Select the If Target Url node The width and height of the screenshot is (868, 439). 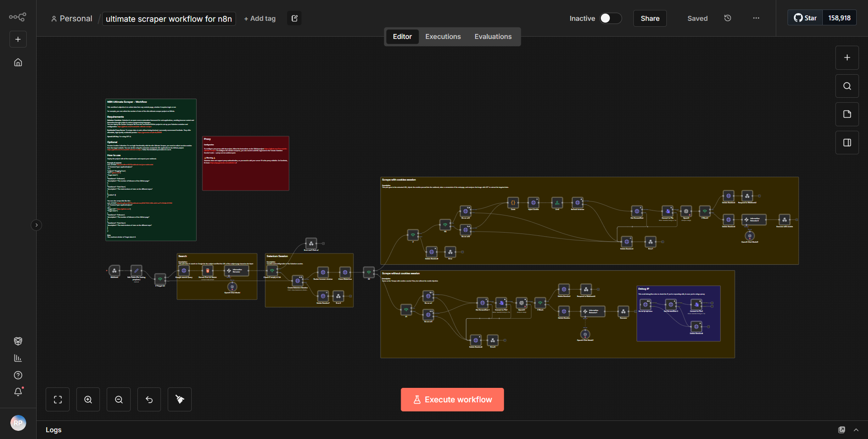point(160,279)
